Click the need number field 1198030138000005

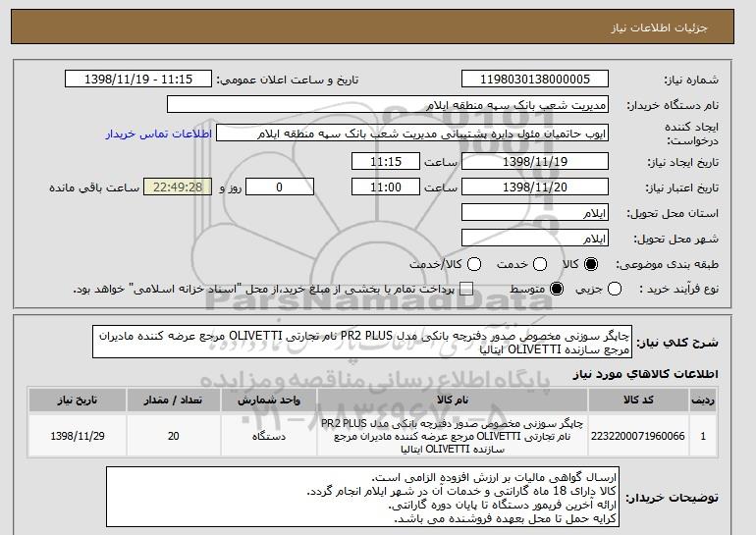535,80
